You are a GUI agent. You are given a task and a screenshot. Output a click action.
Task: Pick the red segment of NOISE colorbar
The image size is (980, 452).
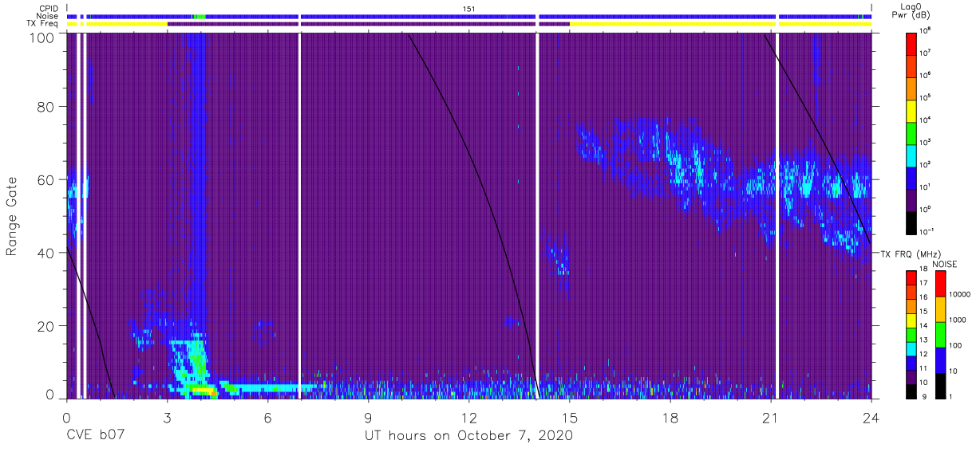pos(940,284)
